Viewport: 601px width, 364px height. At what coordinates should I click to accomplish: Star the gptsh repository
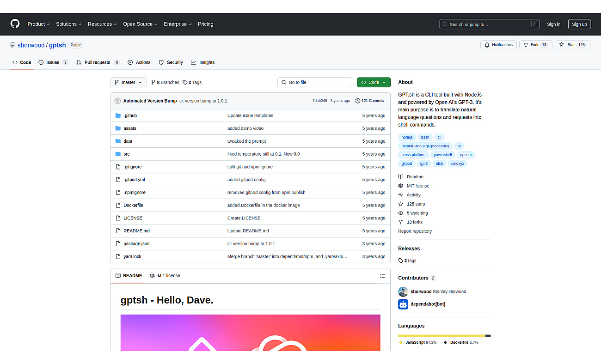573,45
